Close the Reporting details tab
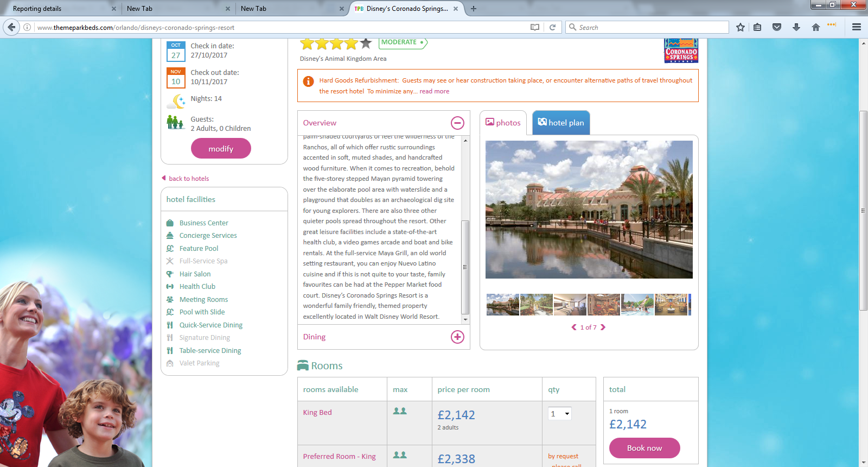This screenshot has height=467, width=868. click(x=114, y=9)
